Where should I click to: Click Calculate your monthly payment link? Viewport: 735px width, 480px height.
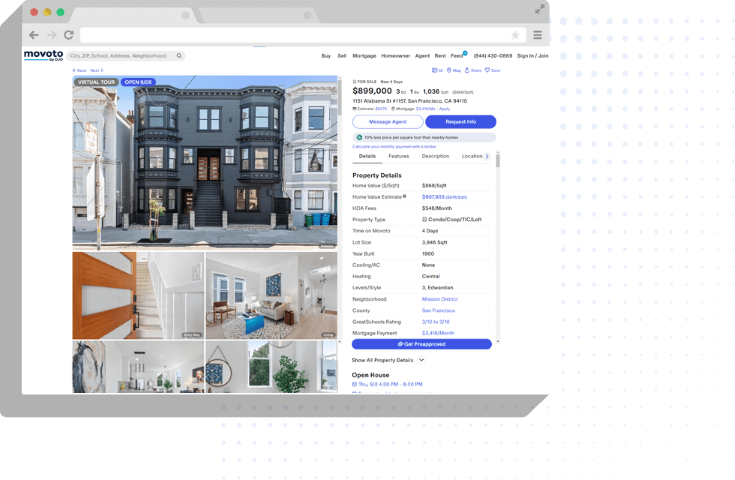394,147
